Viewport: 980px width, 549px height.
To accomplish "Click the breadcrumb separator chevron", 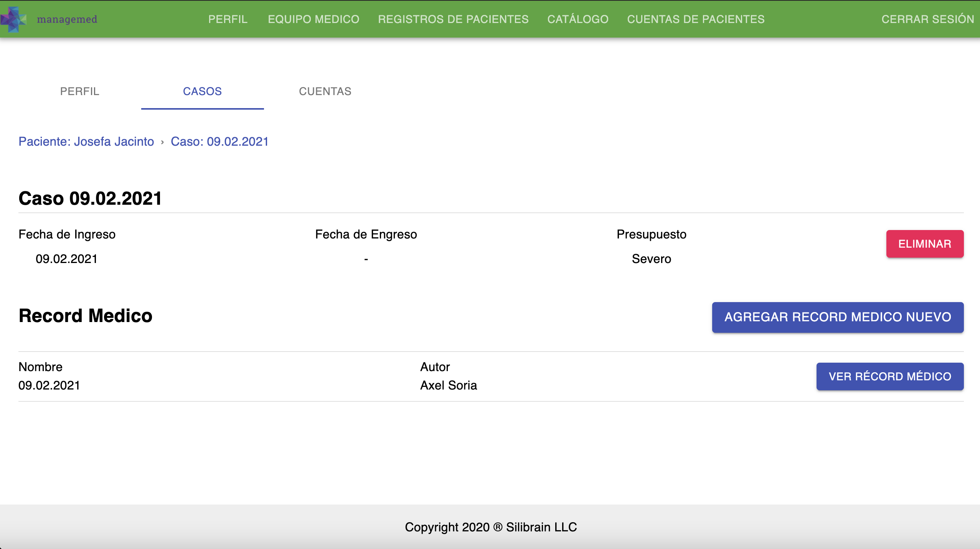I will click(162, 142).
